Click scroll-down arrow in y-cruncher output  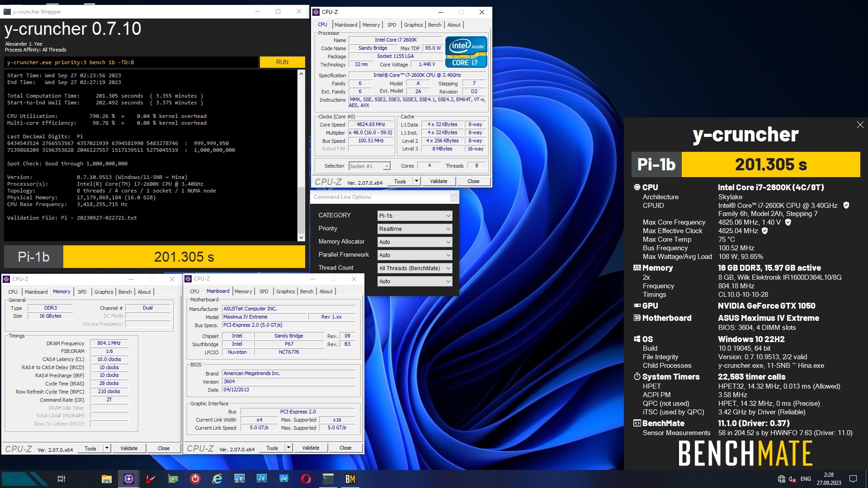[x=301, y=238]
